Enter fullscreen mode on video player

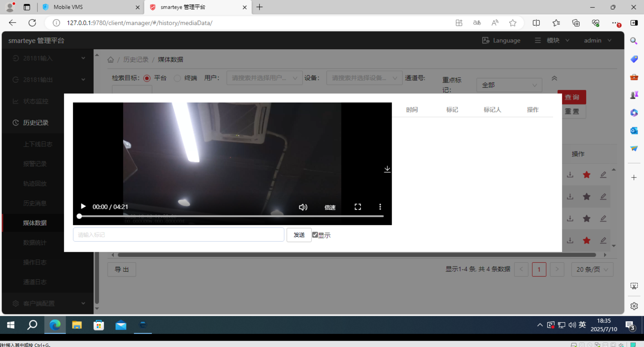point(358,207)
